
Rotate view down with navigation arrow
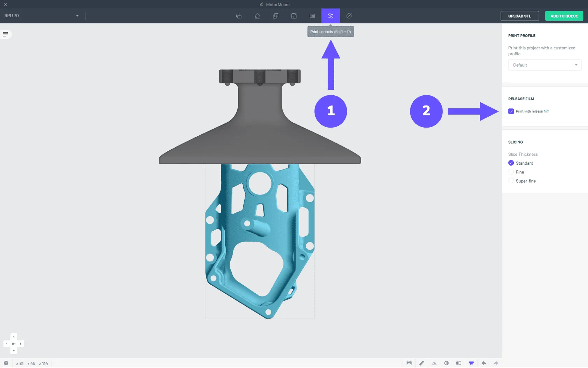pos(14,351)
